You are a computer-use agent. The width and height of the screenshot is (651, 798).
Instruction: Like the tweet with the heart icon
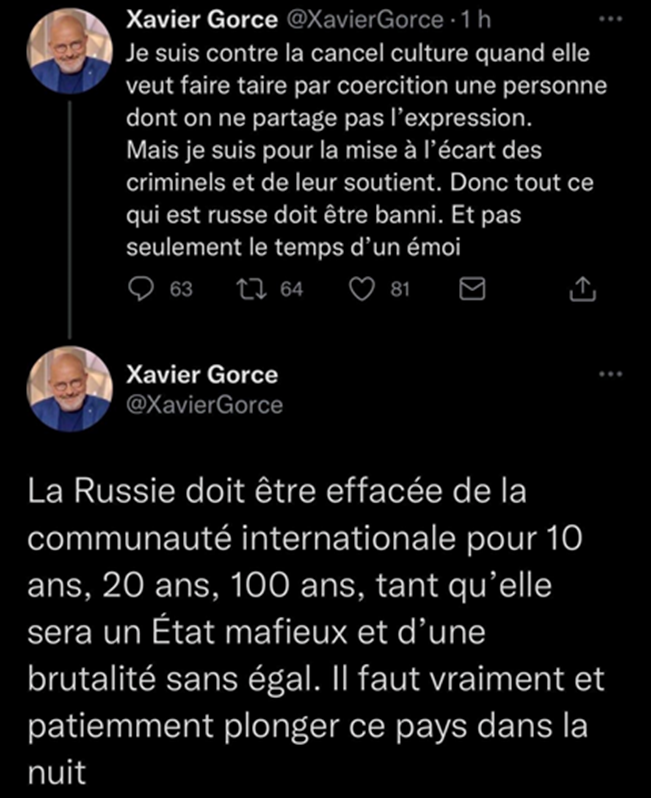point(362,289)
